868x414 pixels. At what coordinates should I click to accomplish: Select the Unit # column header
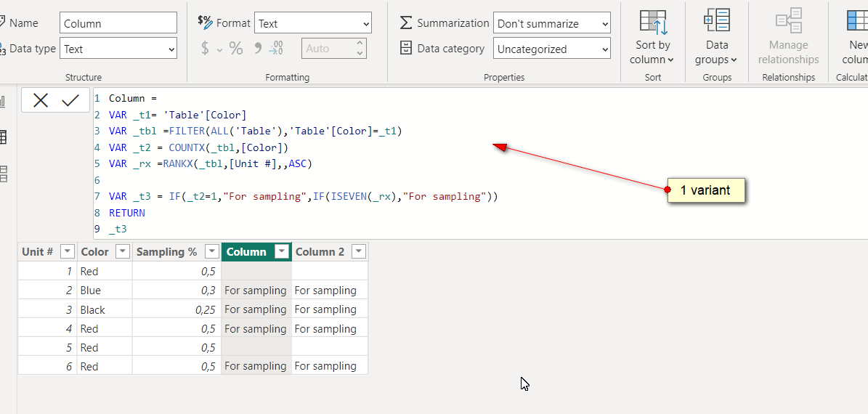tap(38, 252)
